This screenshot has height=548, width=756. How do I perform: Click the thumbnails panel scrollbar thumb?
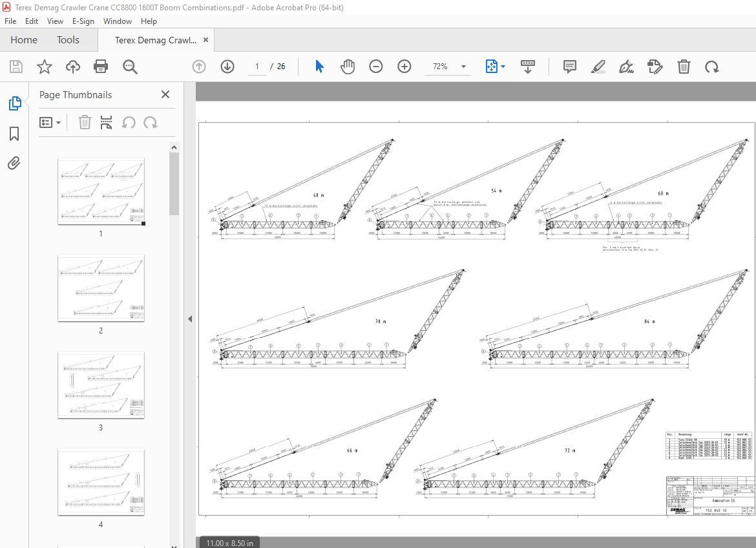click(x=174, y=184)
